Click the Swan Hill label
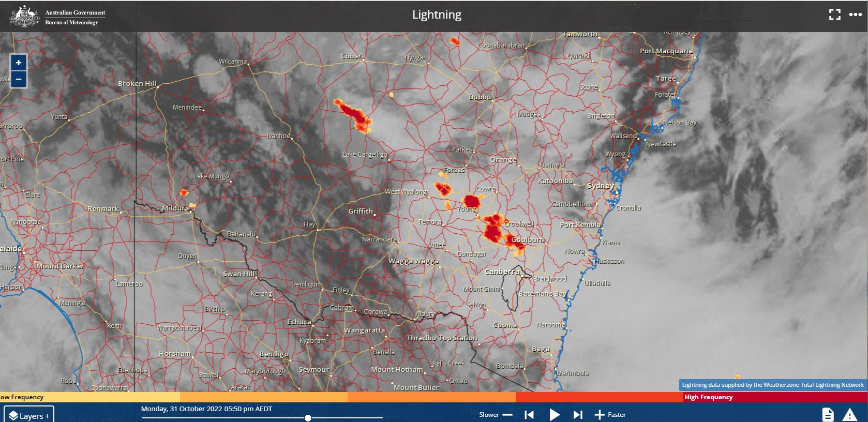 click(238, 274)
